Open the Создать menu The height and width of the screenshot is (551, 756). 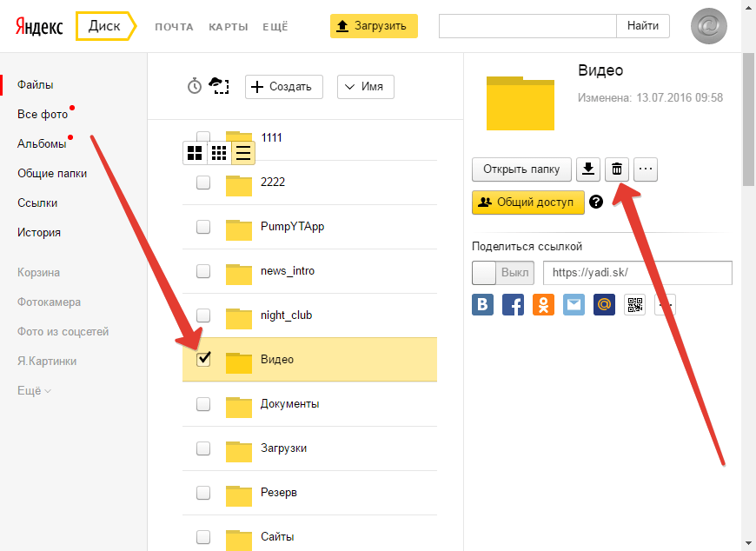click(x=284, y=87)
